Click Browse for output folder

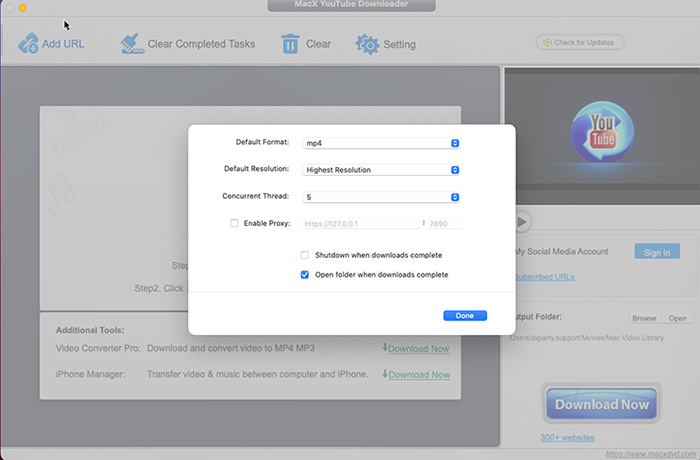point(644,318)
